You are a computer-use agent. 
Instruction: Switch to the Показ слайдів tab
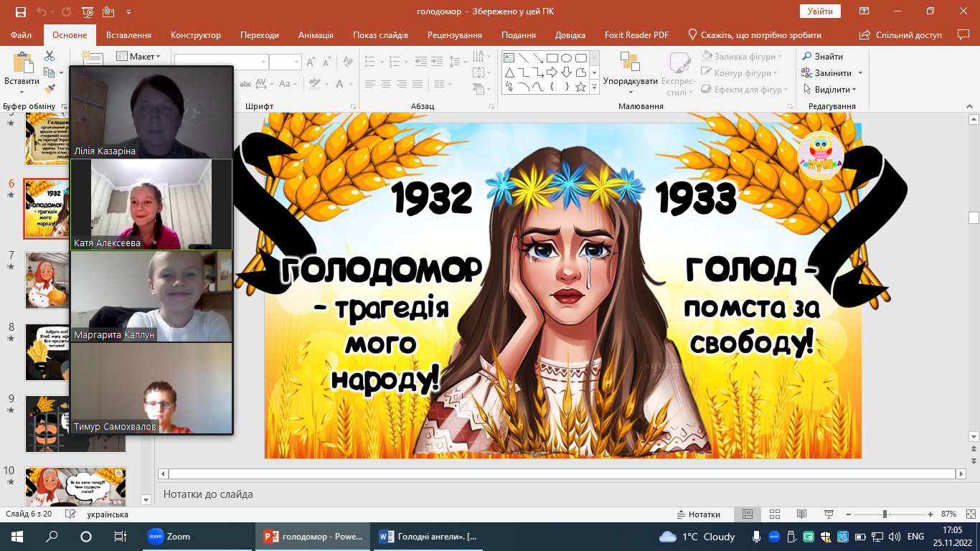(x=380, y=35)
